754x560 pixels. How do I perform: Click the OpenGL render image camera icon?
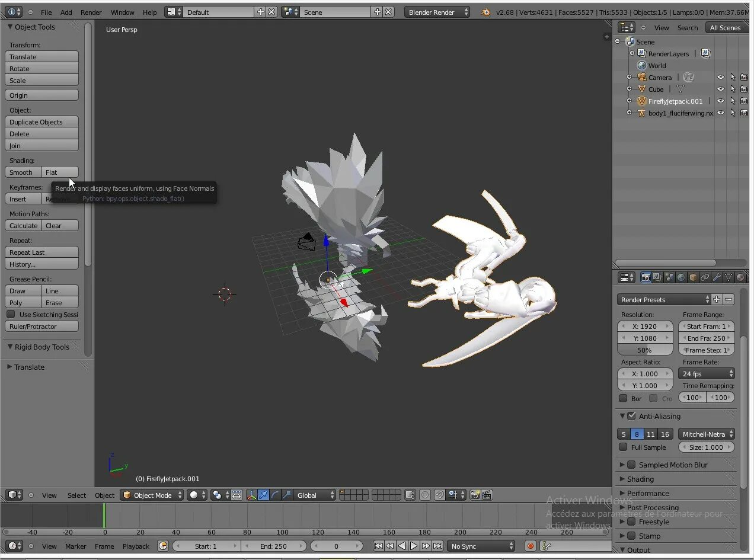pyautogui.click(x=475, y=495)
